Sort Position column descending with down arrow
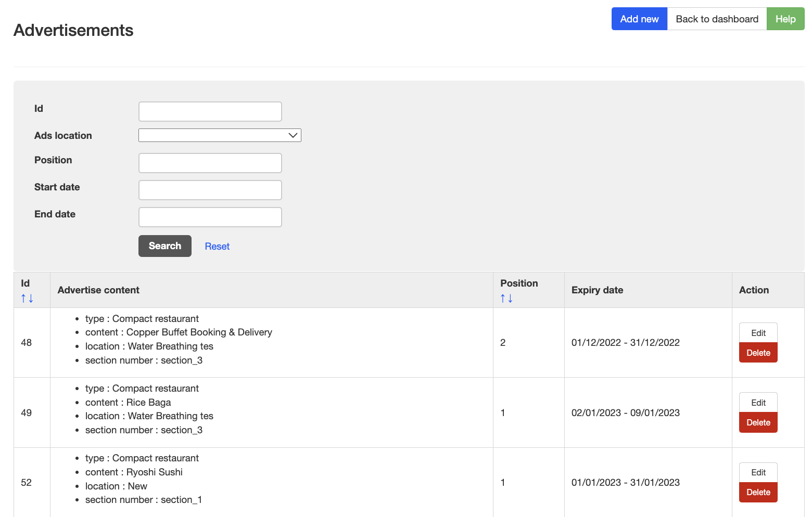Viewport: 812px width, 517px height. coord(511,298)
